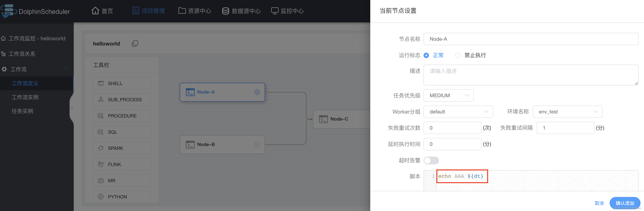Open the 任务优先级 MEDIUM dropdown

click(448, 95)
